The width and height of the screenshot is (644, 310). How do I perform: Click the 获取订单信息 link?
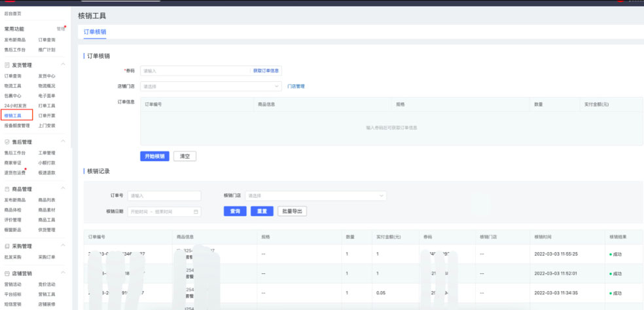tap(266, 70)
